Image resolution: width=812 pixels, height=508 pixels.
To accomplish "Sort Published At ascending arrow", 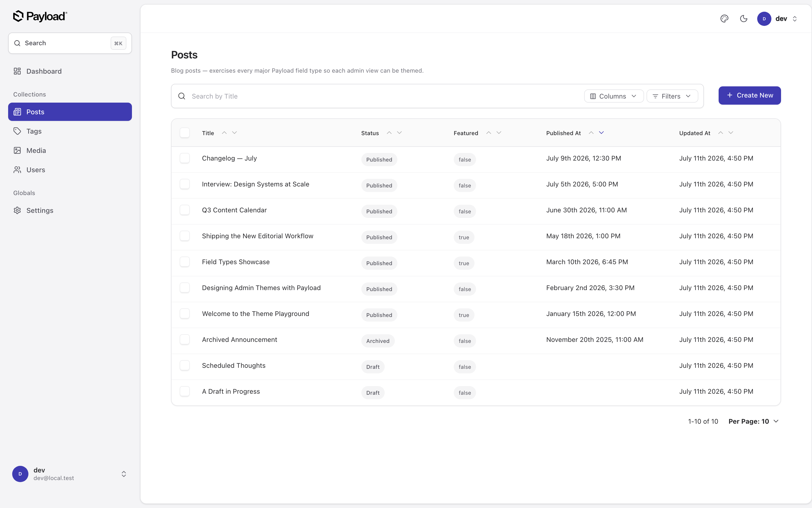I will (591, 133).
